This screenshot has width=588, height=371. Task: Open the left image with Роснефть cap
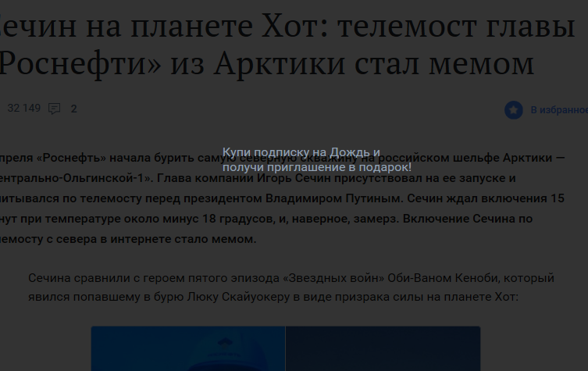tap(188, 348)
